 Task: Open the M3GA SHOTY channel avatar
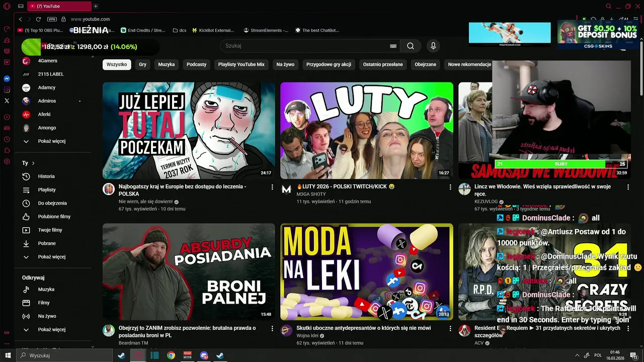click(x=286, y=189)
